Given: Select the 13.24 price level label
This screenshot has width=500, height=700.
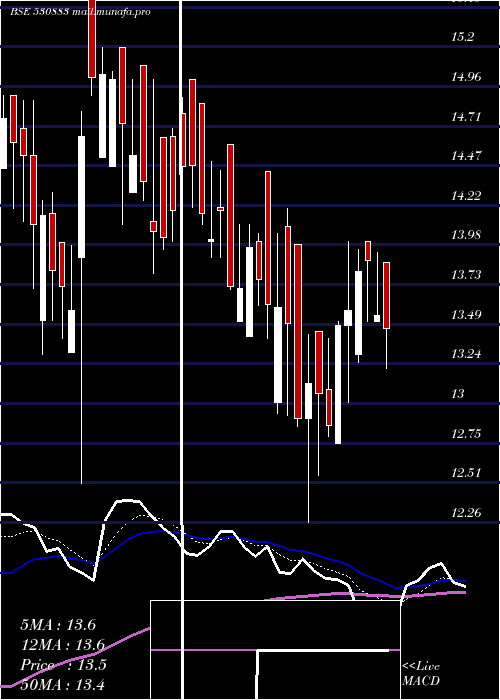Looking at the screenshot, I should point(466,354).
